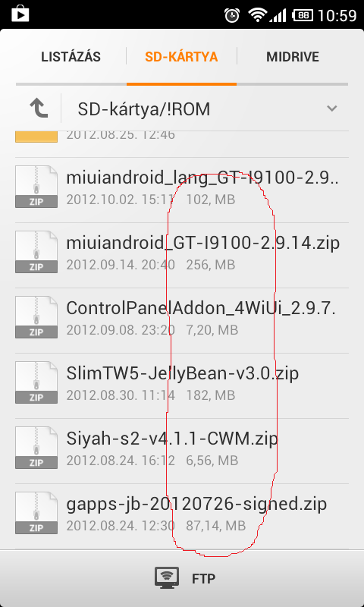This screenshot has width=364, height=607.
Task: Tap ZIP icon of ControlPanelAddon_4WiUi file
Action: click(36, 317)
